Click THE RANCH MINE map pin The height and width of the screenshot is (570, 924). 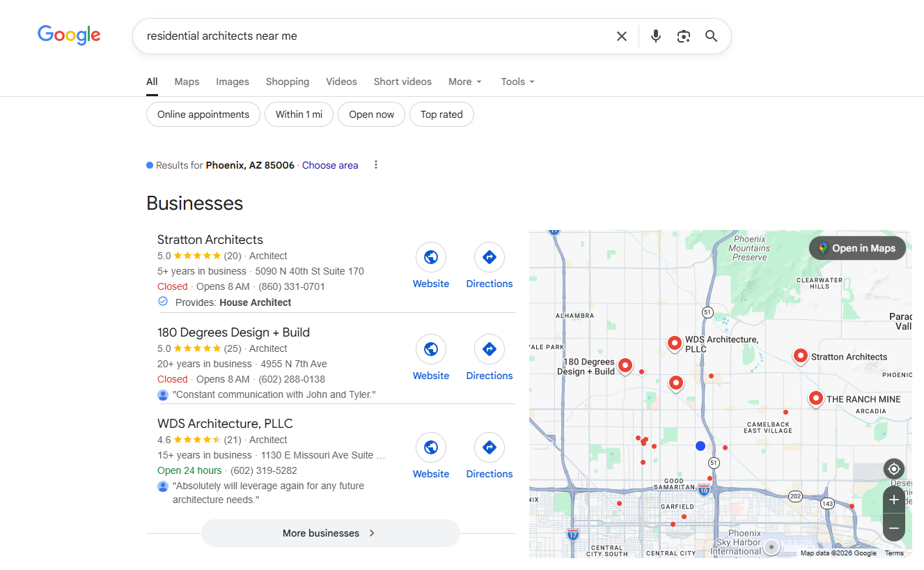815,399
